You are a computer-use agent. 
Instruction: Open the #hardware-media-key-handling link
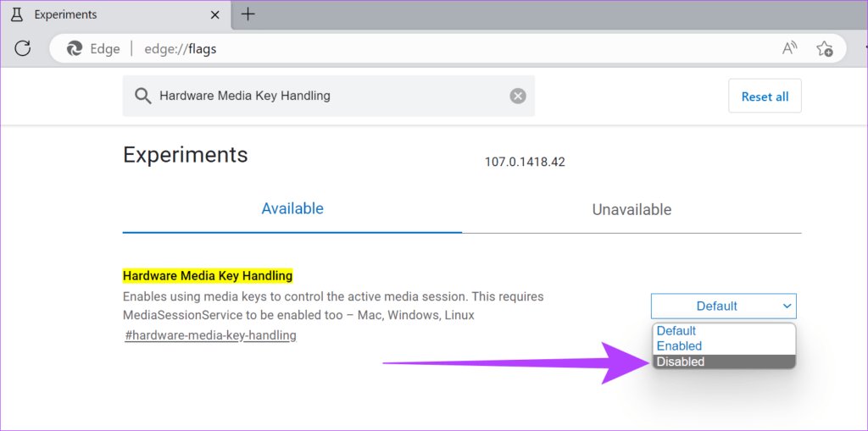(x=210, y=335)
